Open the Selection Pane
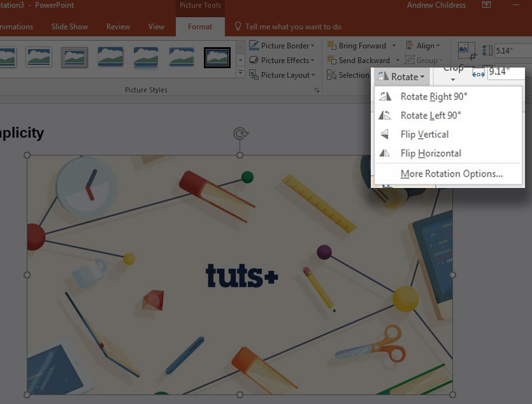This screenshot has height=404, width=532. click(x=348, y=75)
